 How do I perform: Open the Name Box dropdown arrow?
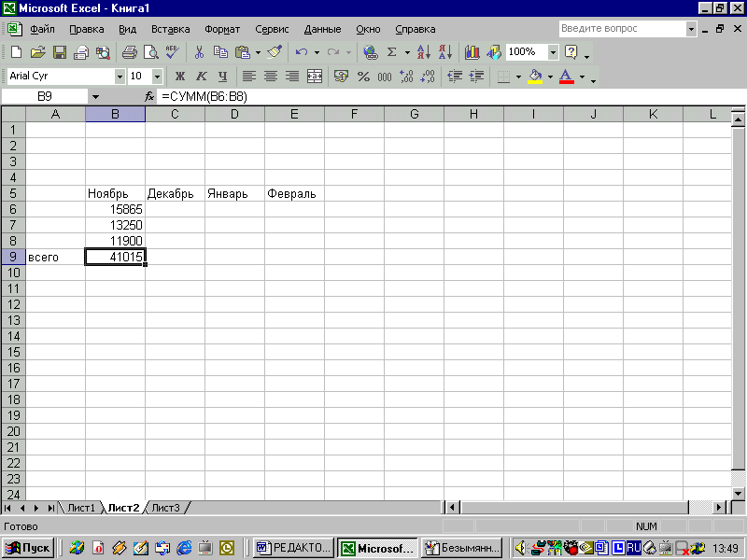tap(95, 97)
